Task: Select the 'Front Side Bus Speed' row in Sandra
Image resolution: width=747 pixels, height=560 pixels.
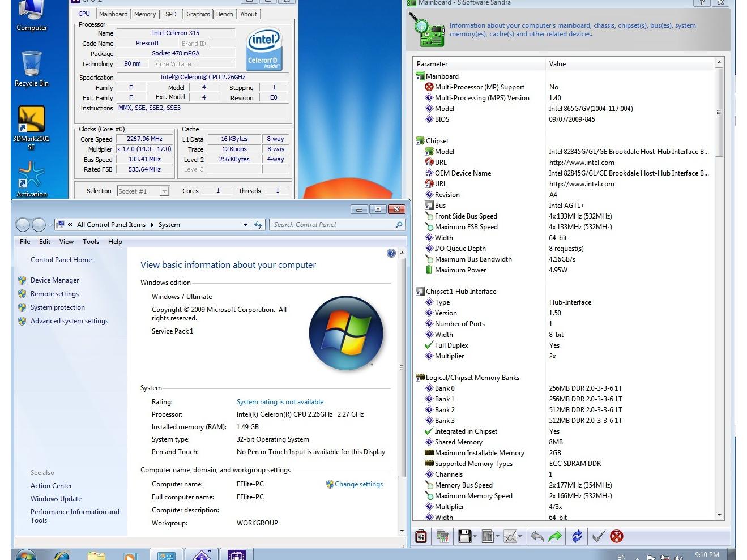Action: (x=564, y=216)
